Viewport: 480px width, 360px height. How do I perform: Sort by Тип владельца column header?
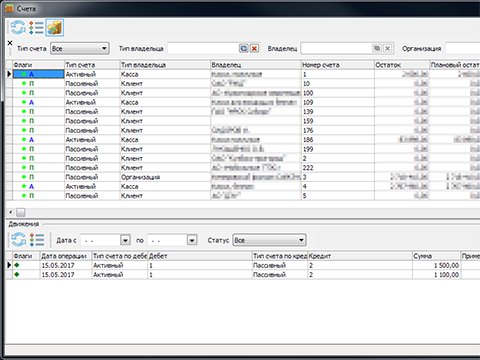165,65
